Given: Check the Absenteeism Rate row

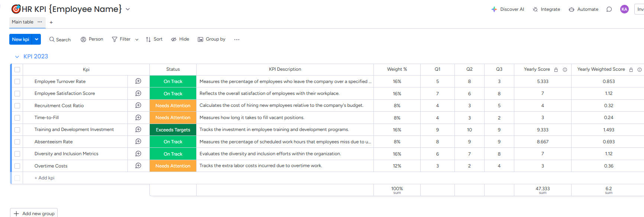Looking at the screenshot, I should coord(17,142).
